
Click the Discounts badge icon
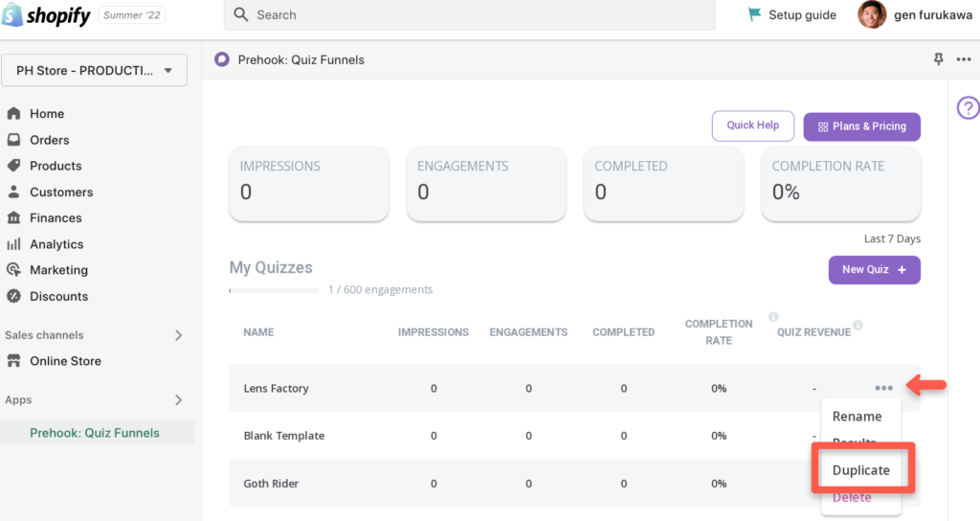13,296
